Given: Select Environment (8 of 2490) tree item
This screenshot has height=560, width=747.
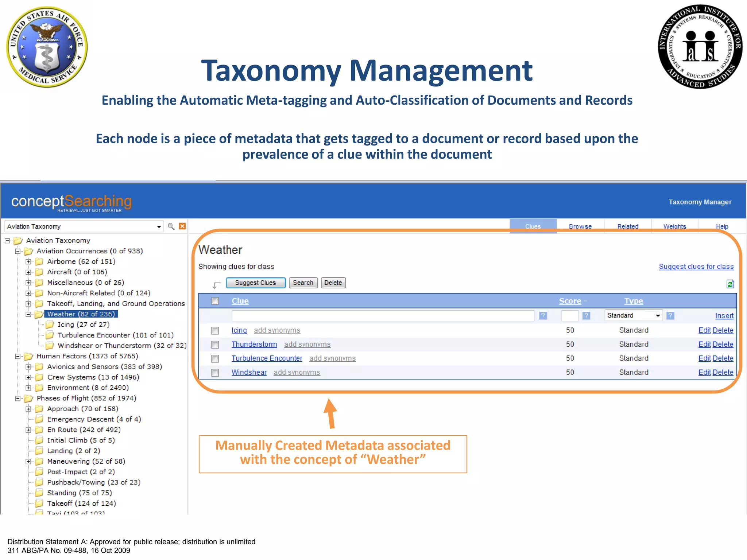Looking at the screenshot, I should (x=88, y=388).
